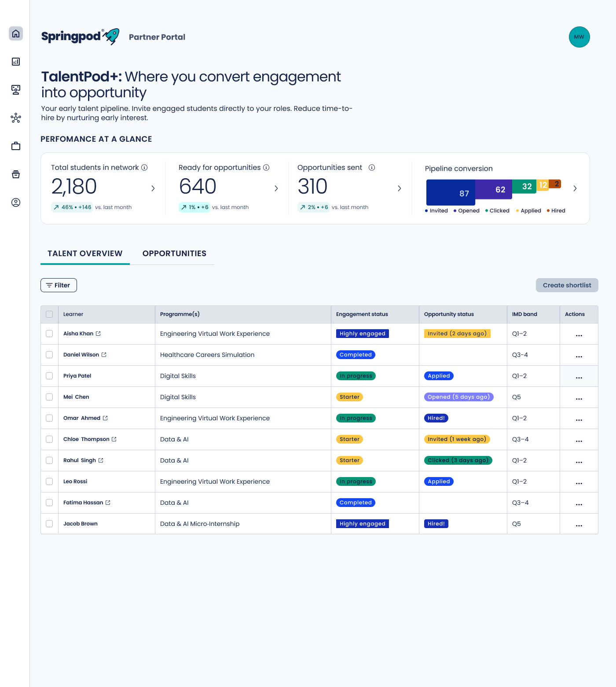
Task: Open Jacob Brown learner name
Action: [81, 524]
